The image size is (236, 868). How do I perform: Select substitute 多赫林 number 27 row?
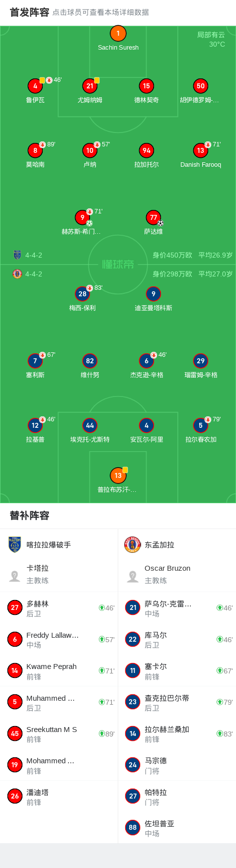pos(59,608)
